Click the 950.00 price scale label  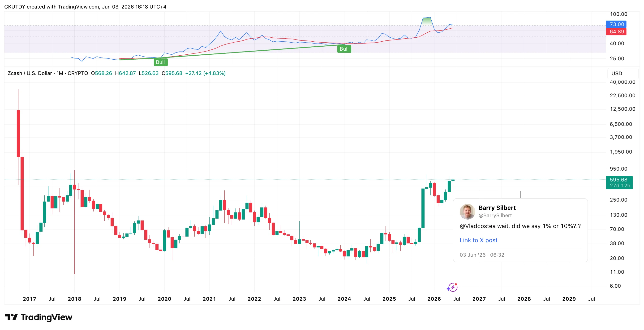pos(618,169)
